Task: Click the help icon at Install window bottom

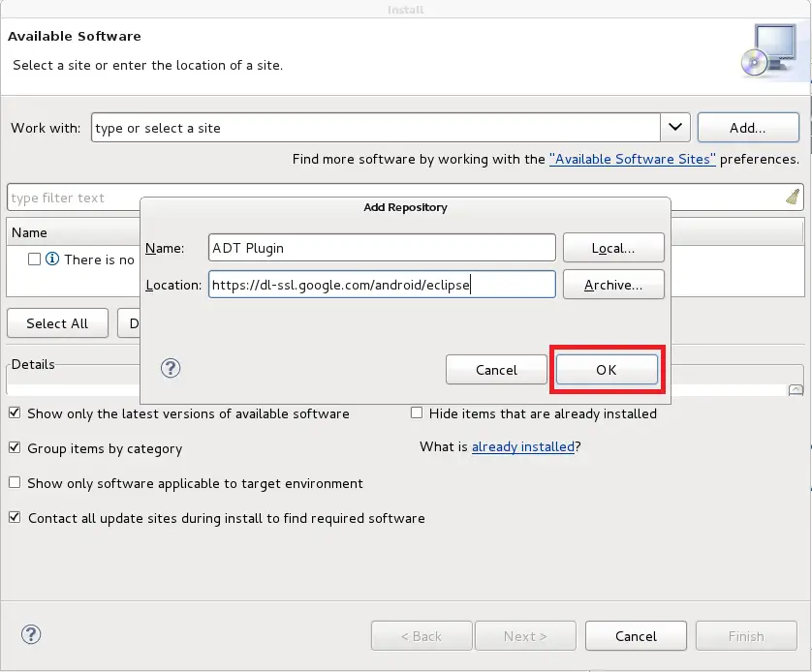Action: coord(31,634)
